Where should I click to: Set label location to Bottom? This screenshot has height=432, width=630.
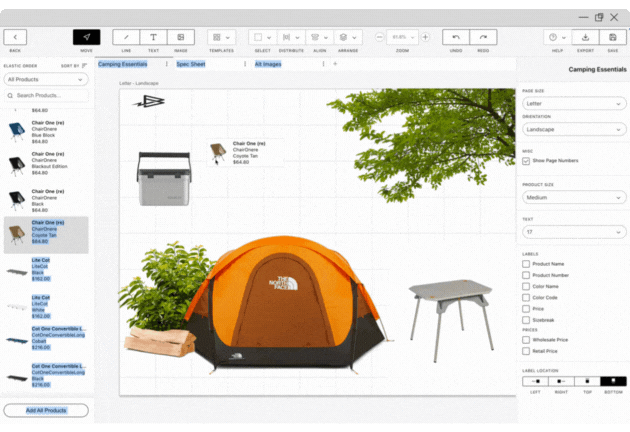tap(614, 381)
